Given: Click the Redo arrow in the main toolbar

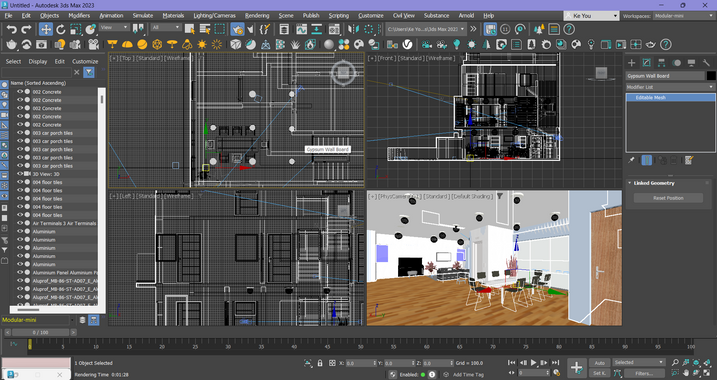Looking at the screenshot, I should pyautogui.click(x=27, y=30).
